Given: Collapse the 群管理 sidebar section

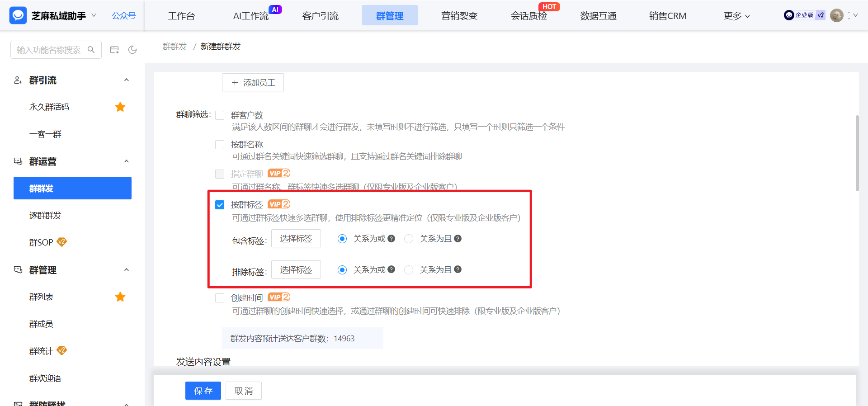Looking at the screenshot, I should pyautogui.click(x=127, y=270).
